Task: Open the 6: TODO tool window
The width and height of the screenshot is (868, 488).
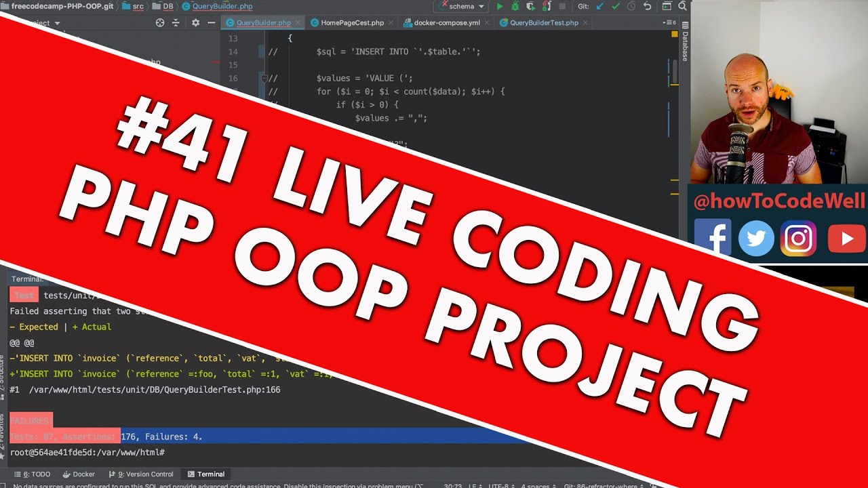Action: coord(32,474)
